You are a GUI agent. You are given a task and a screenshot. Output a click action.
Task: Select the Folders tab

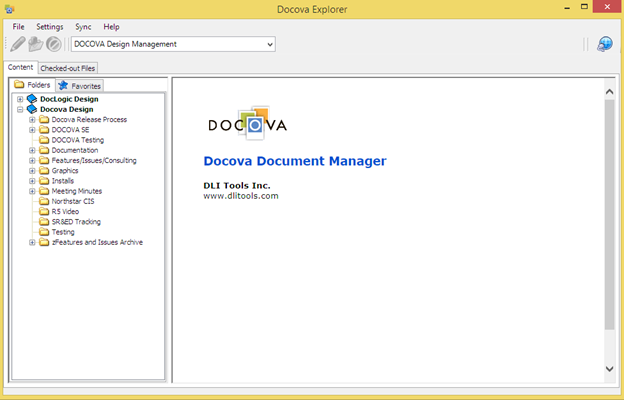pyautogui.click(x=32, y=85)
